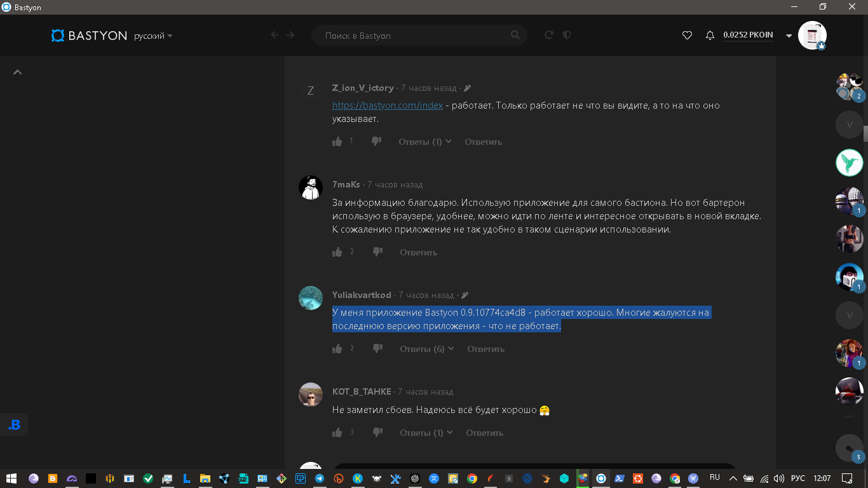
Task: Open Yuliakvartkod author name
Action: pos(362,295)
